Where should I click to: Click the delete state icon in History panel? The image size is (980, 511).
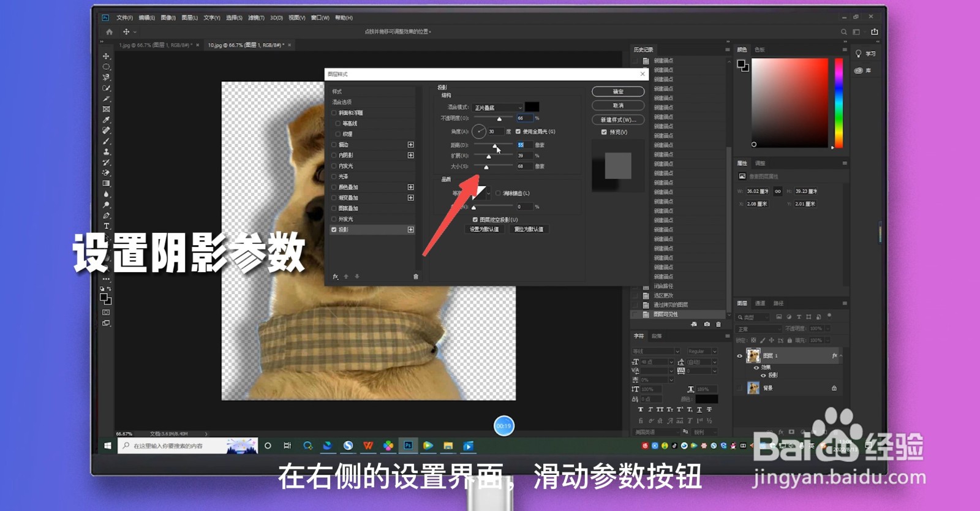pos(718,324)
